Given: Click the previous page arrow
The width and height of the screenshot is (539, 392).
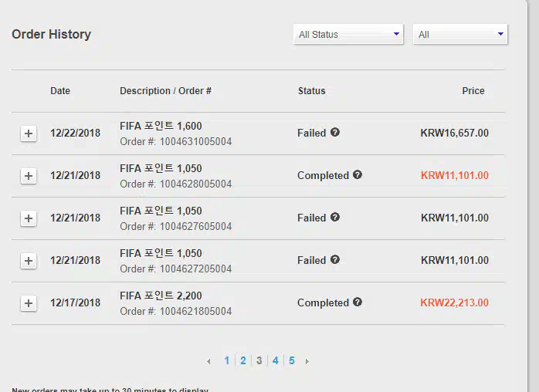Looking at the screenshot, I should pyautogui.click(x=208, y=361).
